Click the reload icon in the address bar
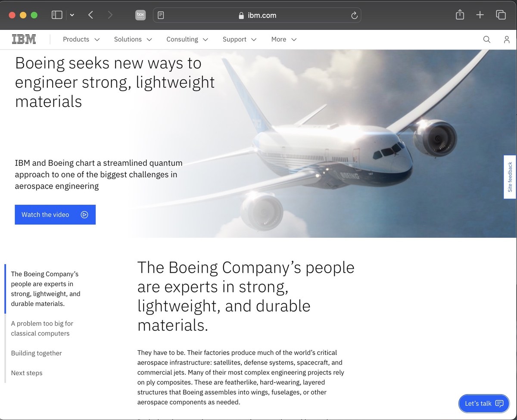 click(x=354, y=15)
